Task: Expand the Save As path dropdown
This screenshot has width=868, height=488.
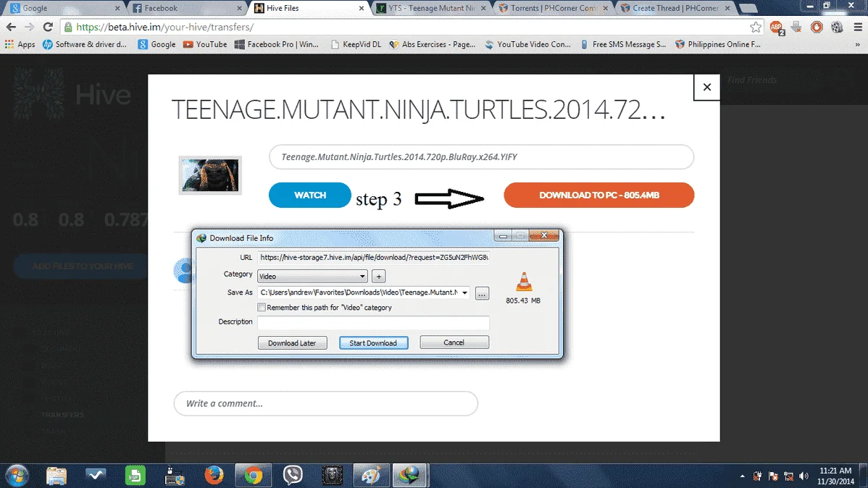Action: click(464, 293)
